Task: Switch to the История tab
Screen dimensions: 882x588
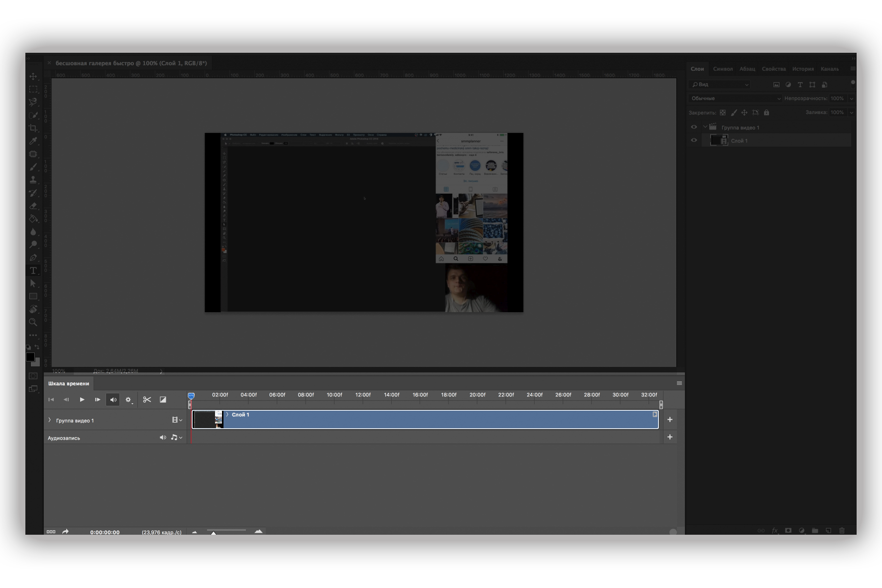Action: 803,69
